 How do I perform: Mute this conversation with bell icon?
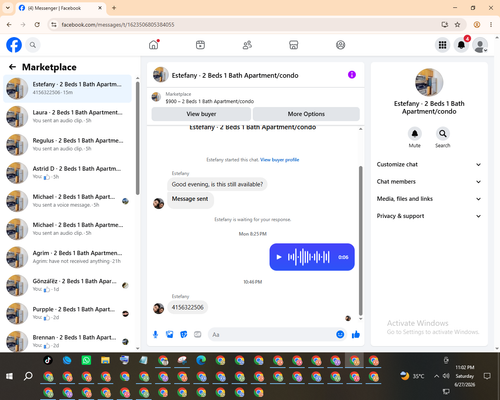tap(415, 134)
